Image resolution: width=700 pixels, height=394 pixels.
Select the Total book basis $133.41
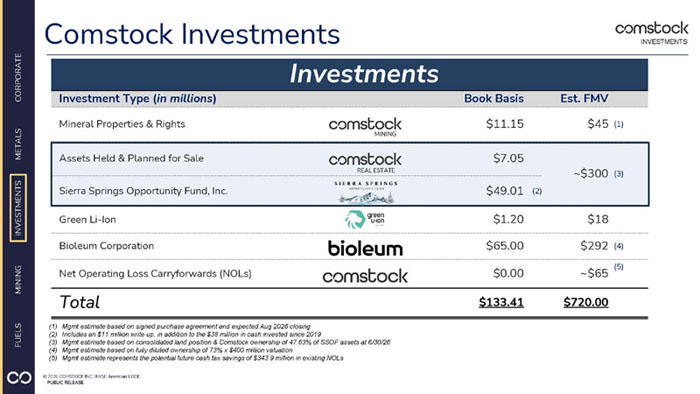[501, 303]
